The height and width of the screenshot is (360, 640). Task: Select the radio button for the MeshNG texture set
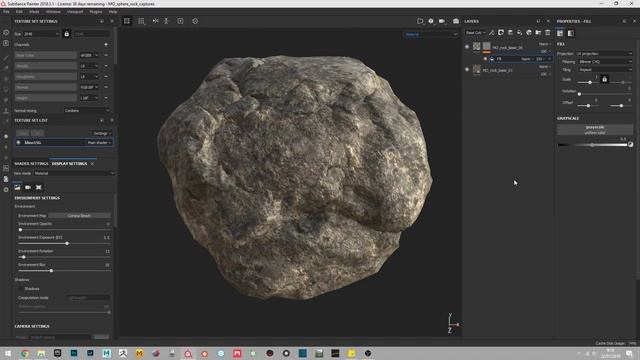(18, 142)
